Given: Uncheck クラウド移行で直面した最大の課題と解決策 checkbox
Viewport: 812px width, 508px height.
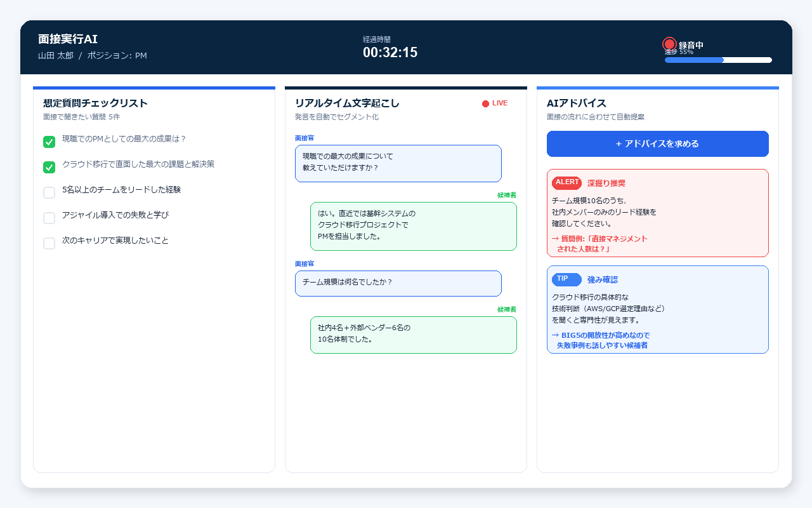Looking at the screenshot, I should [x=49, y=167].
